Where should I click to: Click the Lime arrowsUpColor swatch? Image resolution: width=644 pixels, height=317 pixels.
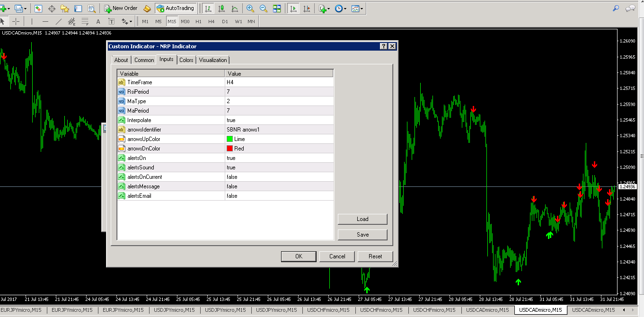click(230, 139)
